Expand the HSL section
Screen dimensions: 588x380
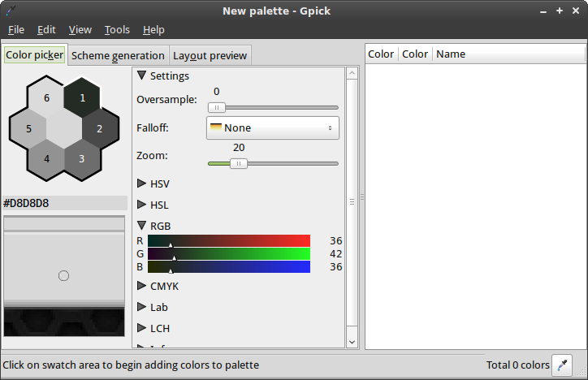point(142,205)
